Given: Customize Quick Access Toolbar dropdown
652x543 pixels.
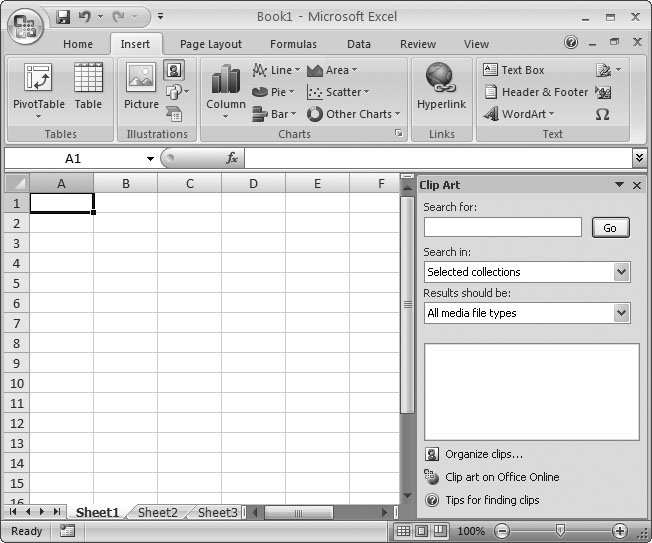Looking at the screenshot, I should (161, 17).
